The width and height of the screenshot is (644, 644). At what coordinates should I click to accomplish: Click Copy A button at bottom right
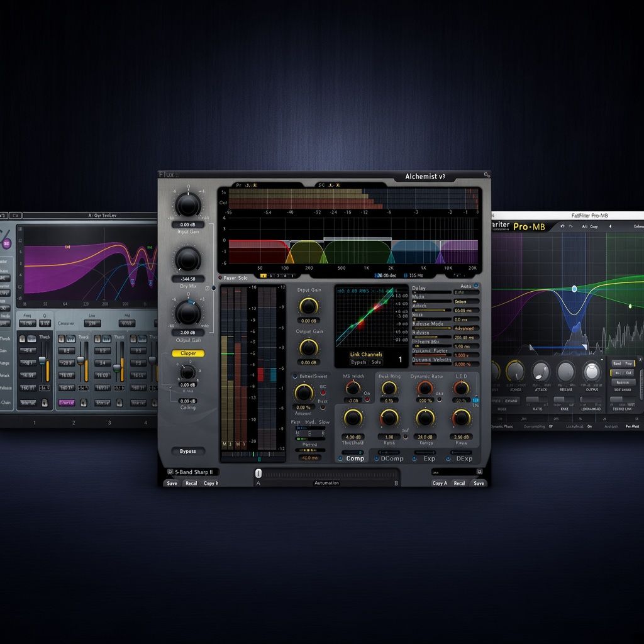tap(440, 483)
